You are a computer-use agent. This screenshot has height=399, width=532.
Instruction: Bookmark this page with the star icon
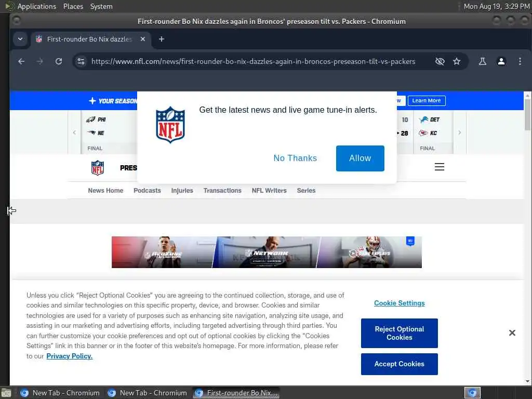[457, 61]
